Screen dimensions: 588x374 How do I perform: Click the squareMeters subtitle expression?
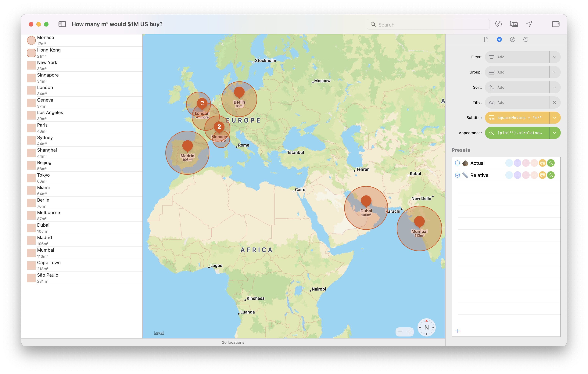pos(517,118)
